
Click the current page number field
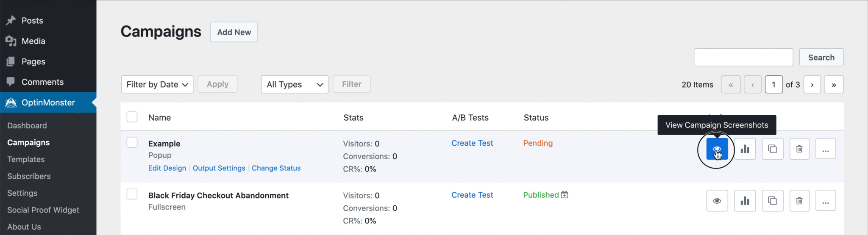[773, 85]
